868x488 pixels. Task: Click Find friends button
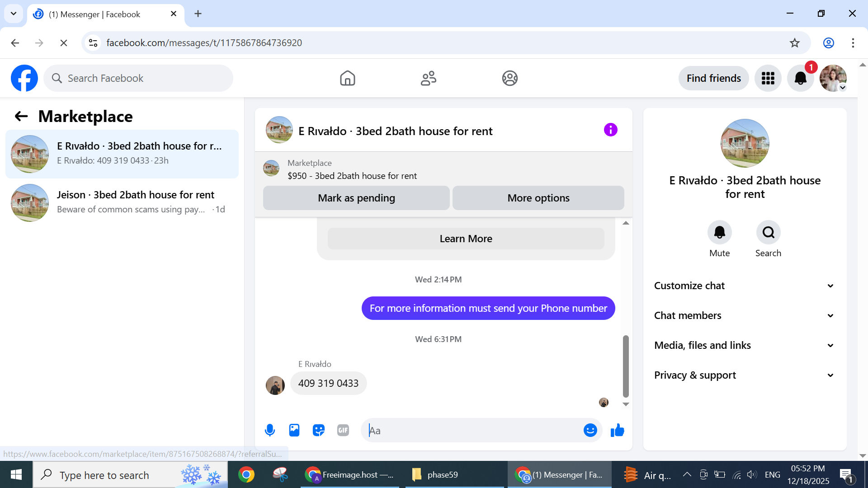pos(714,78)
